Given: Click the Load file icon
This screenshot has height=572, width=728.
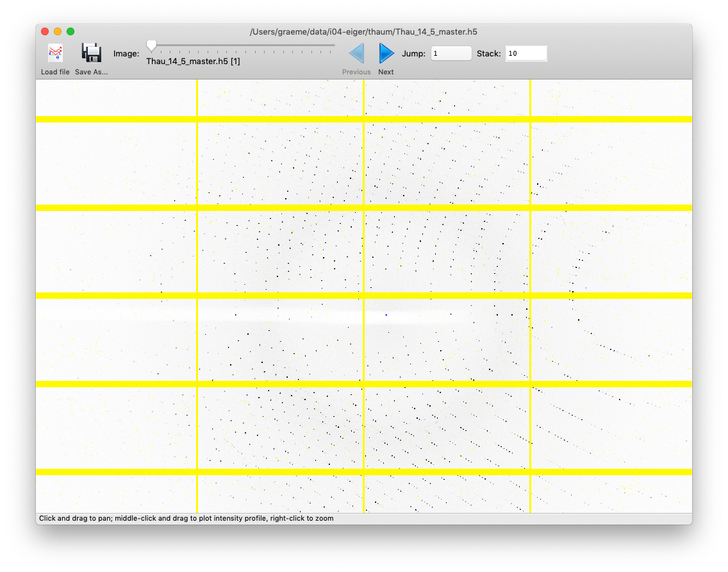Looking at the screenshot, I should 55,53.
